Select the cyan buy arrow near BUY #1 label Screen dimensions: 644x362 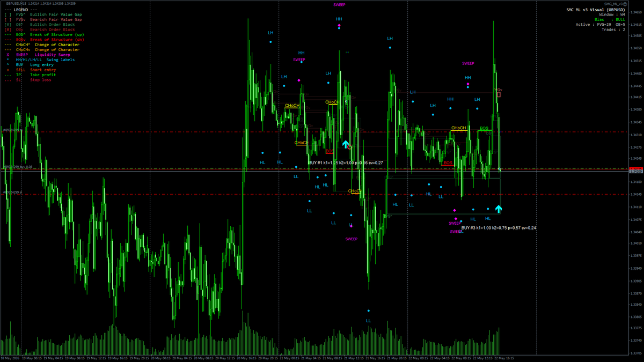(x=346, y=144)
